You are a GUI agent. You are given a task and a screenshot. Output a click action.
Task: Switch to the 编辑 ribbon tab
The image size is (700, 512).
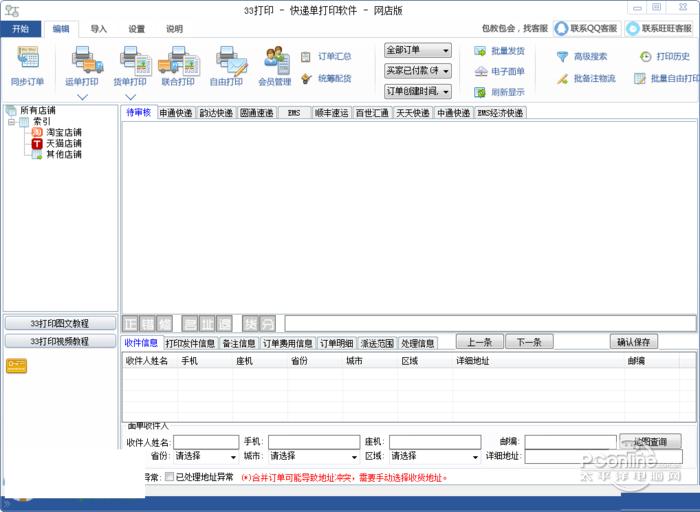(61, 29)
